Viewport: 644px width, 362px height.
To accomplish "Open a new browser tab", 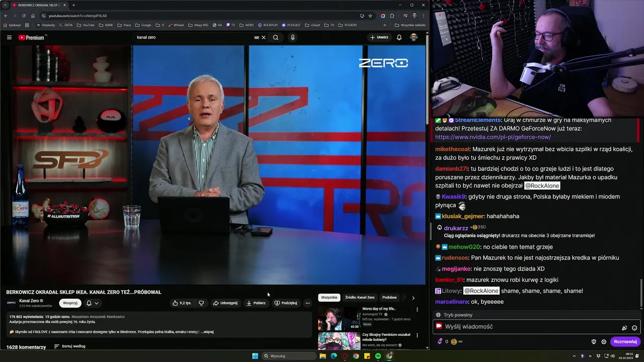I will 73,5.
